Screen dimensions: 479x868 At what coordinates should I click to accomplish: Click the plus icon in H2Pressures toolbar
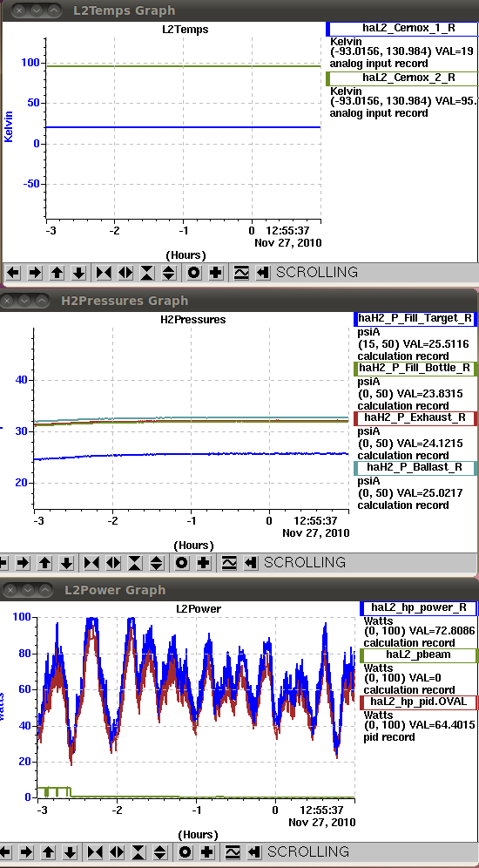click(x=204, y=563)
